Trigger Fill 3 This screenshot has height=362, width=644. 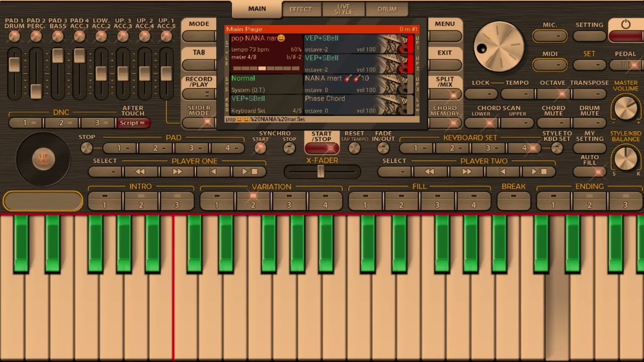tap(437, 201)
